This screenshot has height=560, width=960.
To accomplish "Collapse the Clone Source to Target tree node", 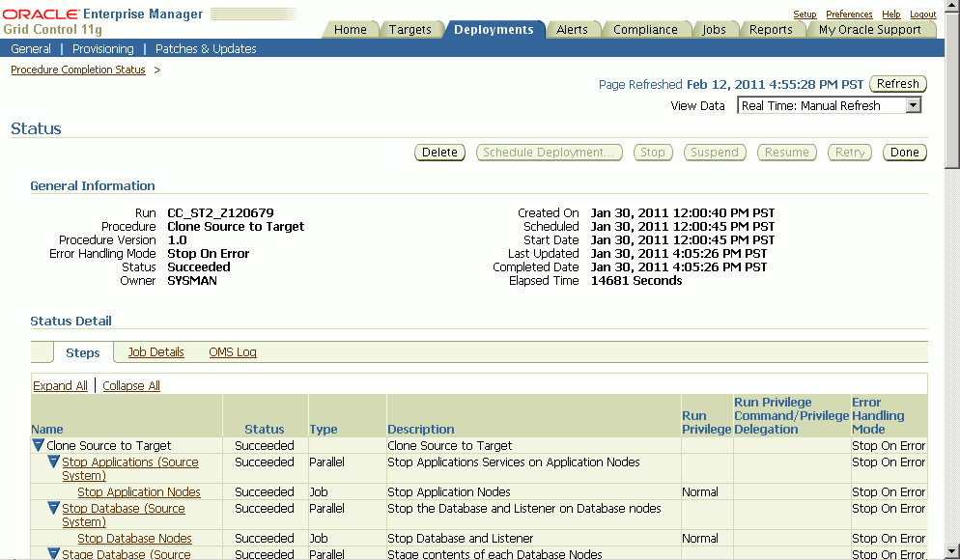I will coord(38,445).
